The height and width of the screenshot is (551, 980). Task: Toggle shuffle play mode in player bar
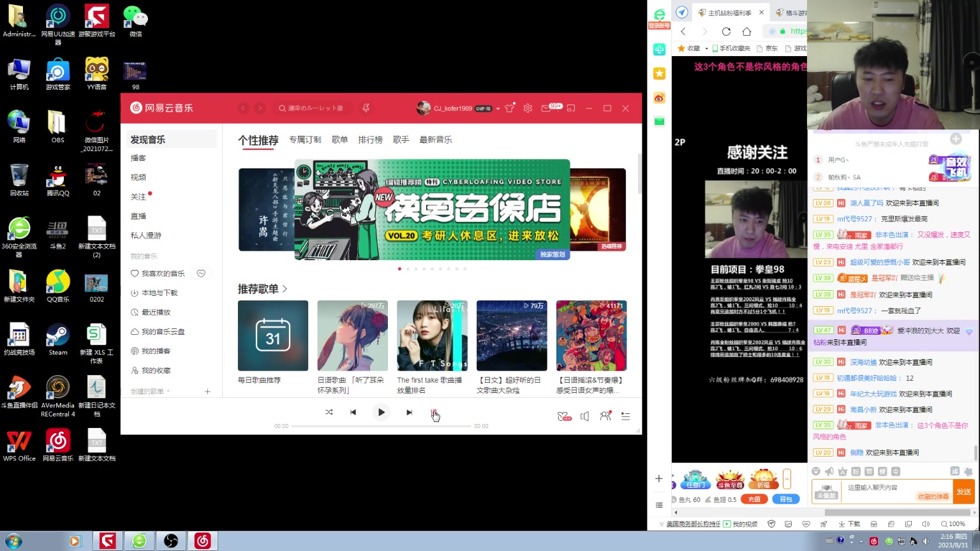point(329,412)
